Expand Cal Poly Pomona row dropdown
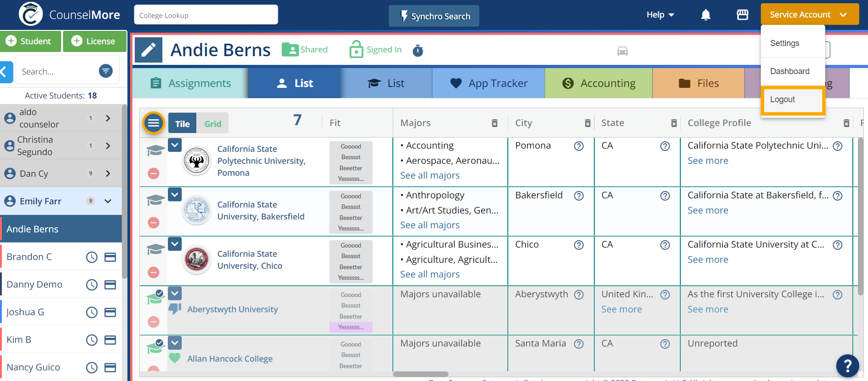 coord(175,145)
